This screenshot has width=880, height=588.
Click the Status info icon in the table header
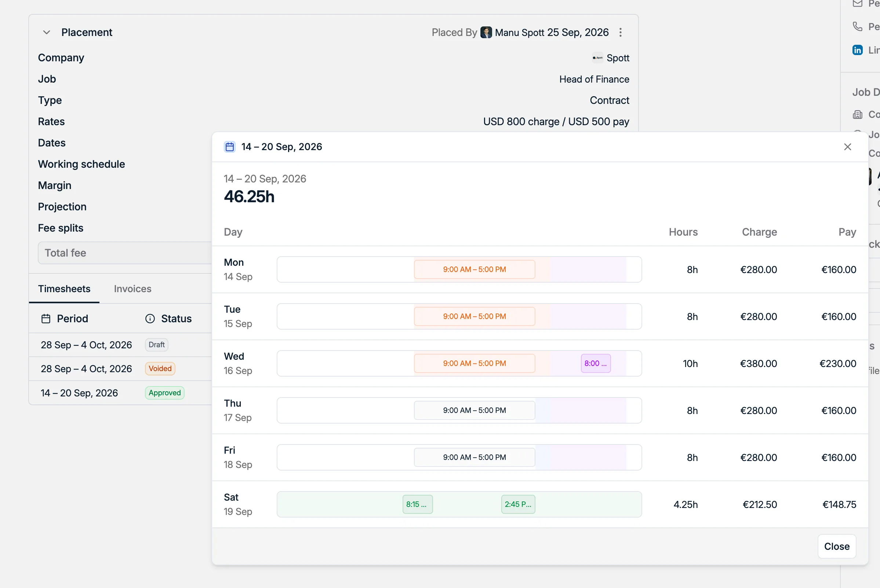tap(150, 318)
